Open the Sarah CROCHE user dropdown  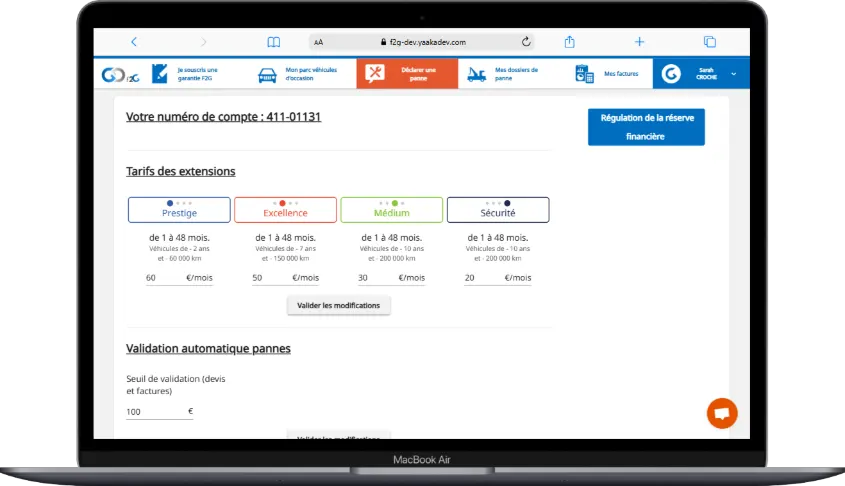(701, 74)
